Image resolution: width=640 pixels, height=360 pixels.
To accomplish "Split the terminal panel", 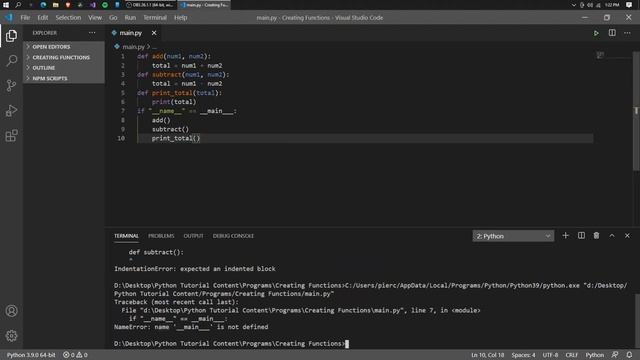I will click(x=581, y=236).
